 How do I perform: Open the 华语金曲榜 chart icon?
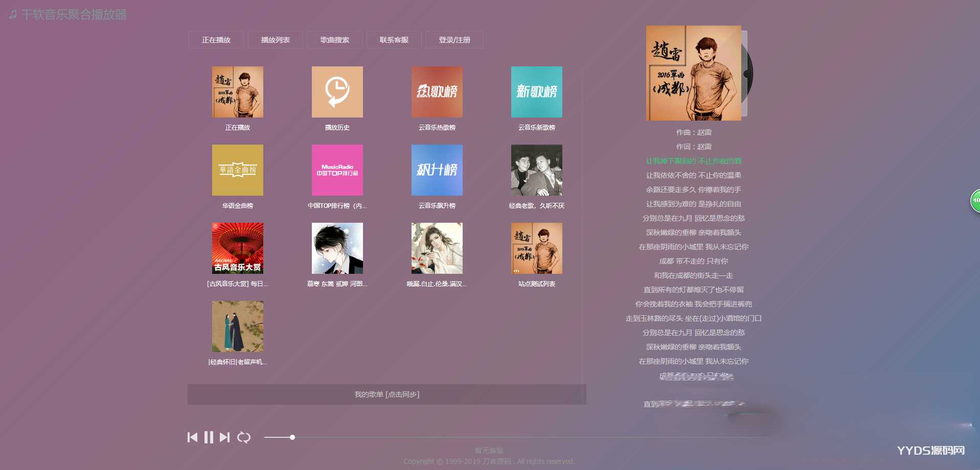pyautogui.click(x=237, y=170)
